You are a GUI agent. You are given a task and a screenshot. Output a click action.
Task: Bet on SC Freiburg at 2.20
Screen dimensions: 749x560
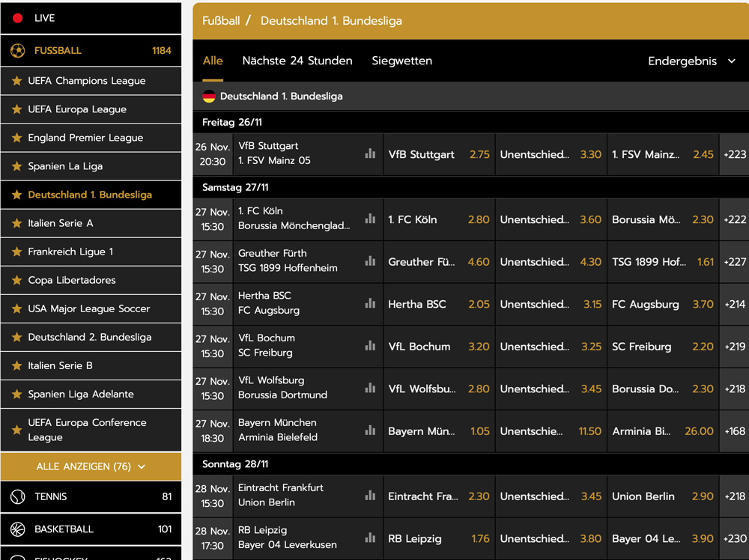click(663, 347)
